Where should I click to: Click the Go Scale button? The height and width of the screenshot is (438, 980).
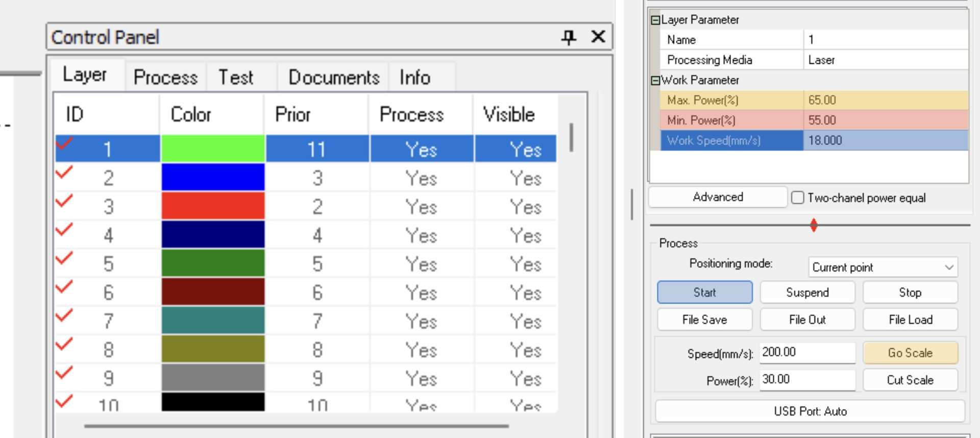coord(910,353)
